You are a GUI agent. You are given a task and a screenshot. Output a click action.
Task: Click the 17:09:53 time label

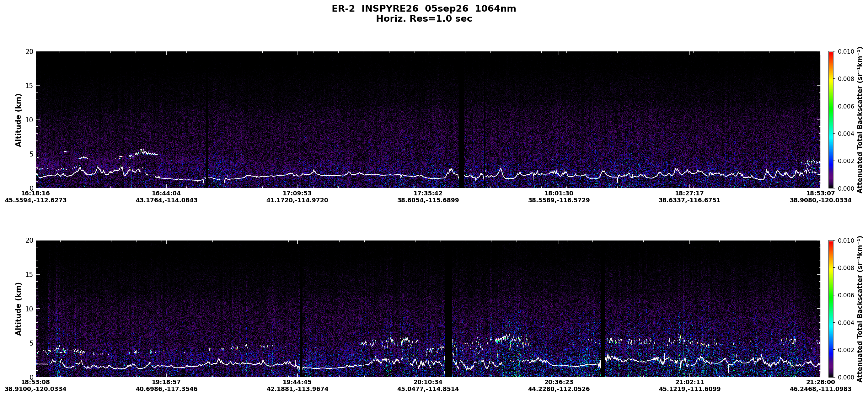pos(297,193)
